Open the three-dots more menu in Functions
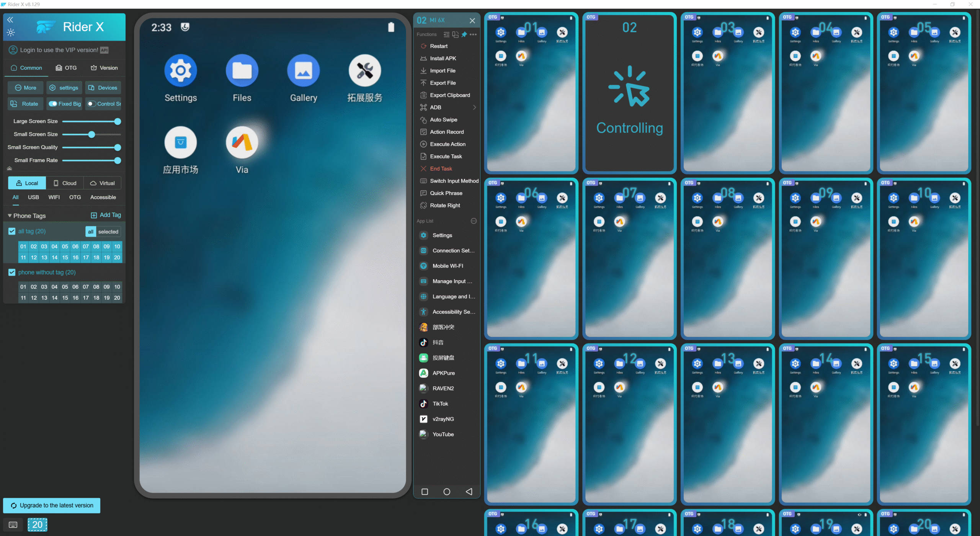This screenshot has height=536, width=980. (473, 34)
